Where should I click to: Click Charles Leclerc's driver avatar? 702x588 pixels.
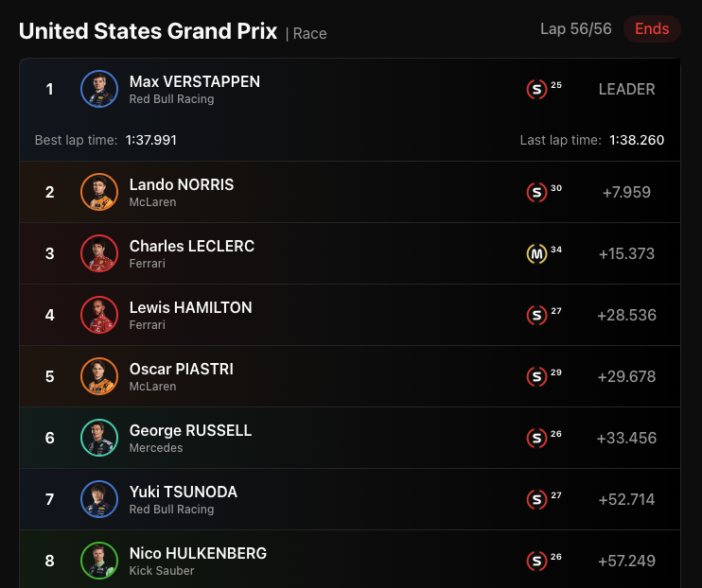[99, 253]
